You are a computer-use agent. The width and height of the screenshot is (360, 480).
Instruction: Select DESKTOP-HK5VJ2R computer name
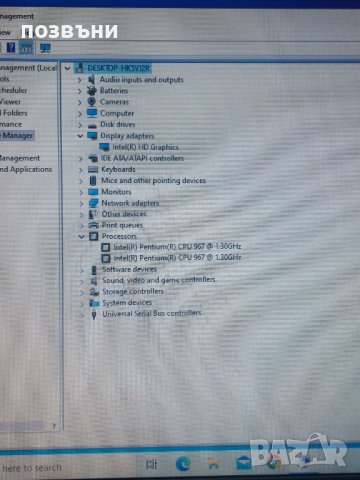coord(118,68)
